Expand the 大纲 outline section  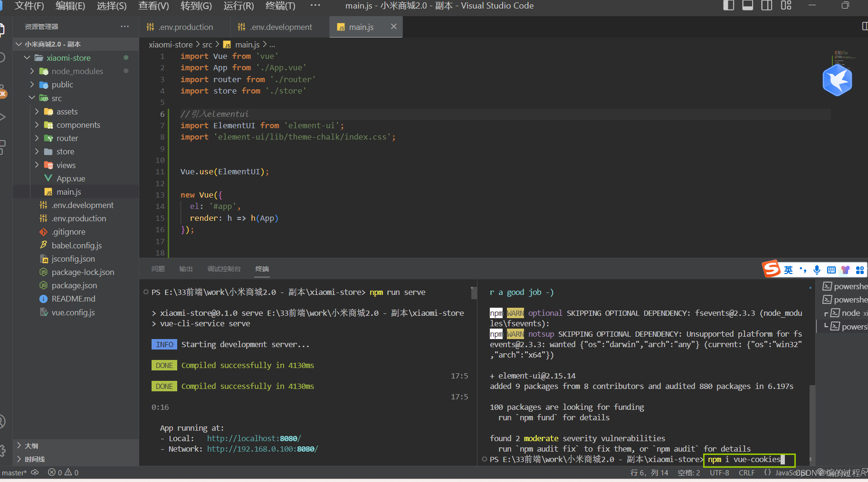click(76, 446)
